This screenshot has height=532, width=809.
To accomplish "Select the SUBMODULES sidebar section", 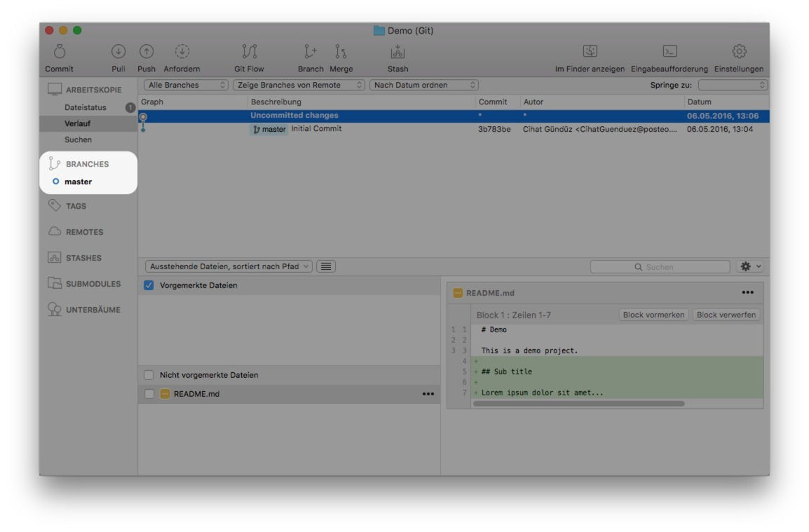I will coord(84,283).
